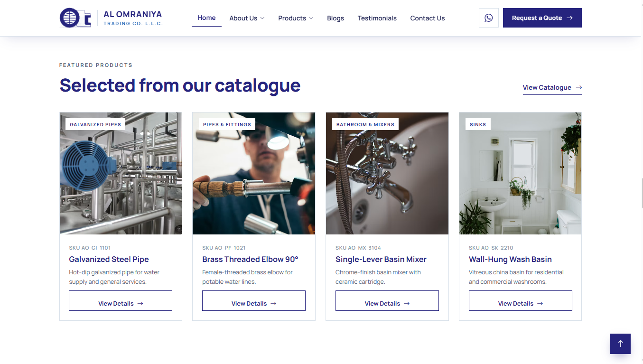Image resolution: width=643 pixels, height=364 pixels.
Task: Click the Wall-Hung Wash Basin title
Action: coord(510,259)
